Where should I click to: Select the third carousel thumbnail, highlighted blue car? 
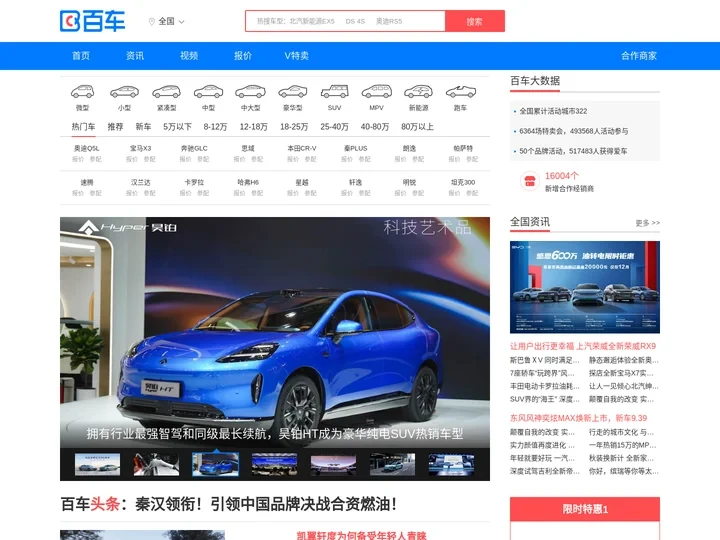pyautogui.click(x=215, y=464)
